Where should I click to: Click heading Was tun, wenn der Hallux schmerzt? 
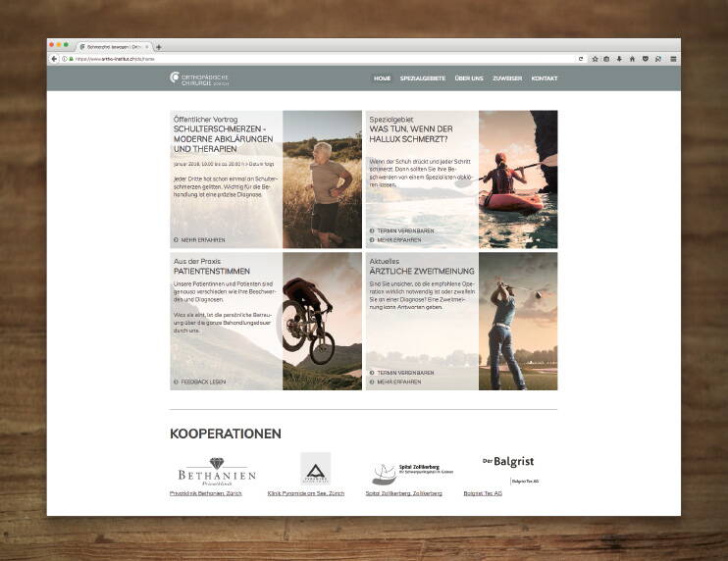(x=411, y=134)
